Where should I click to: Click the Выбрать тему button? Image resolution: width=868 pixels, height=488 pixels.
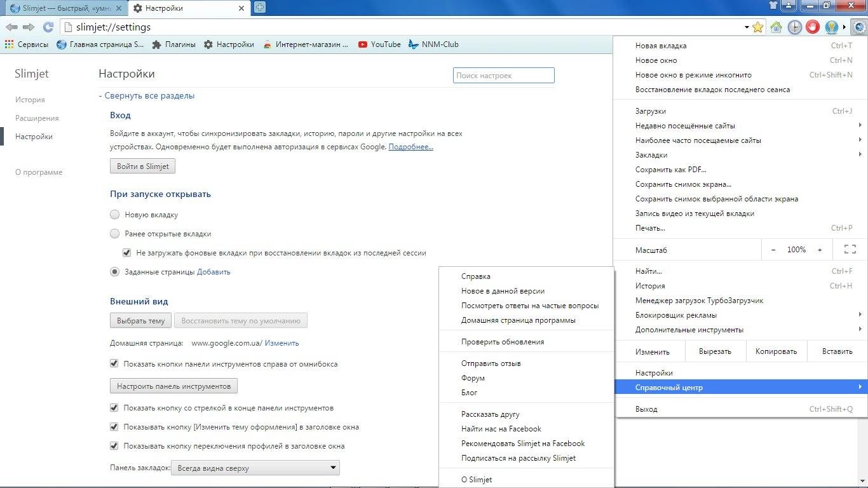pyautogui.click(x=141, y=321)
